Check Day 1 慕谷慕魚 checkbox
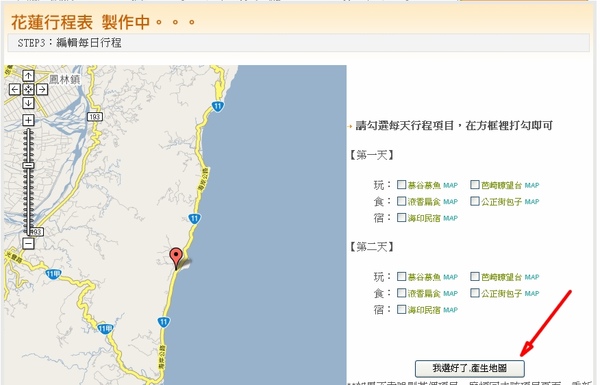The width and height of the screenshot is (600, 385). point(401,185)
